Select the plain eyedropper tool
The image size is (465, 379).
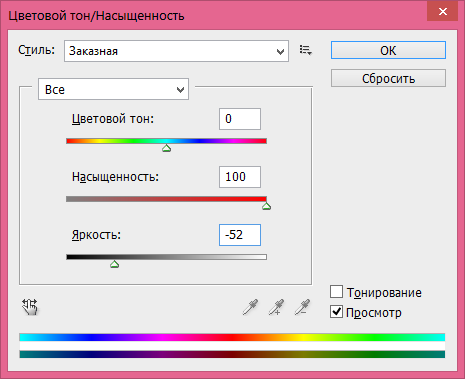pos(250,307)
